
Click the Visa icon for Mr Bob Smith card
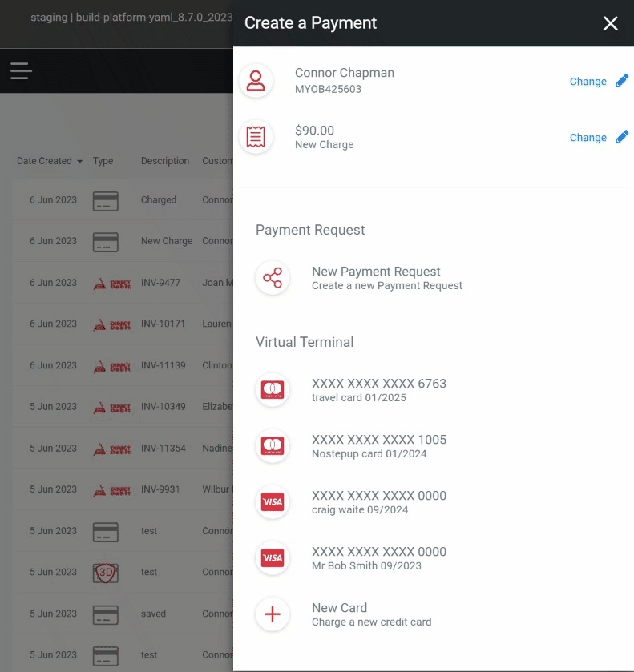point(273,558)
